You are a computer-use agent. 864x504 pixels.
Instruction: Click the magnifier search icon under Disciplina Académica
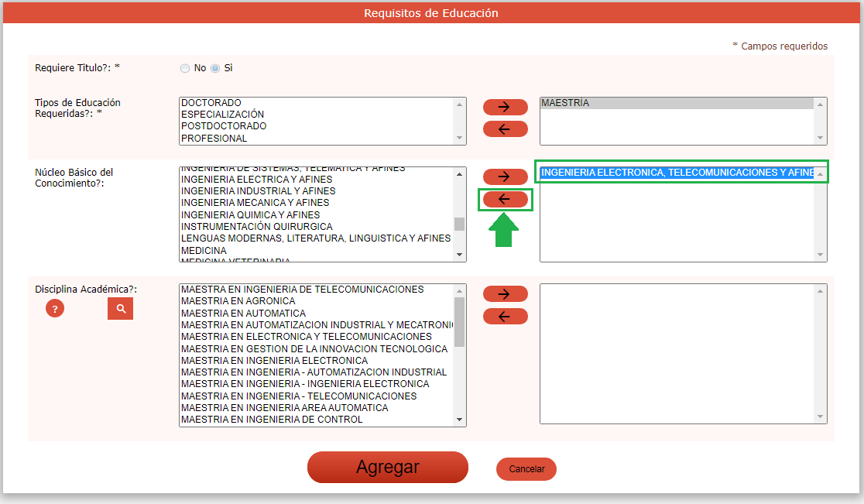[120, 309]
